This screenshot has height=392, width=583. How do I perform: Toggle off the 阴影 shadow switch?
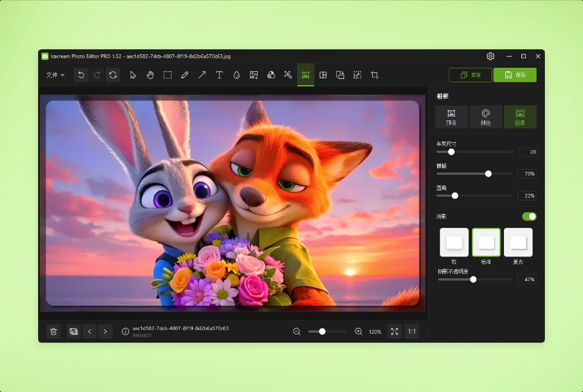coord(529,216)
